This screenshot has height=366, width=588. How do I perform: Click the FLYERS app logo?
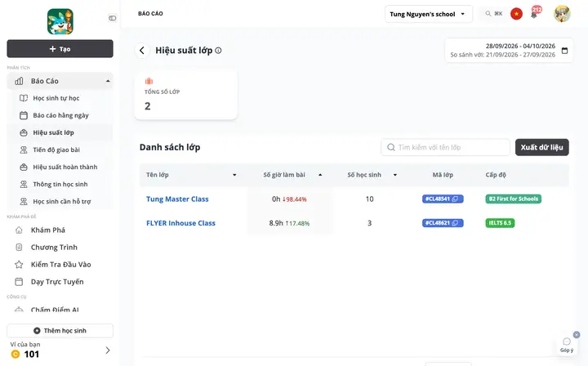[x=60, y=21]
